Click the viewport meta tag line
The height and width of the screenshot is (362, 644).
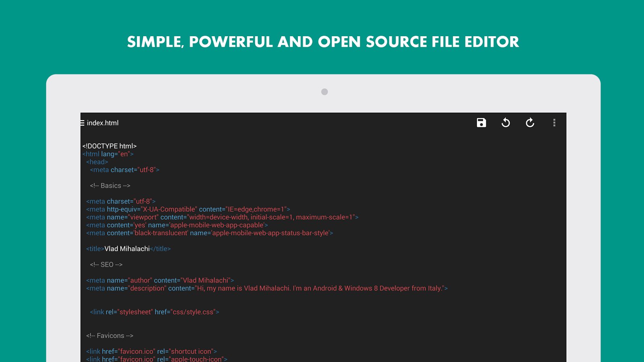tap(222, 217)
